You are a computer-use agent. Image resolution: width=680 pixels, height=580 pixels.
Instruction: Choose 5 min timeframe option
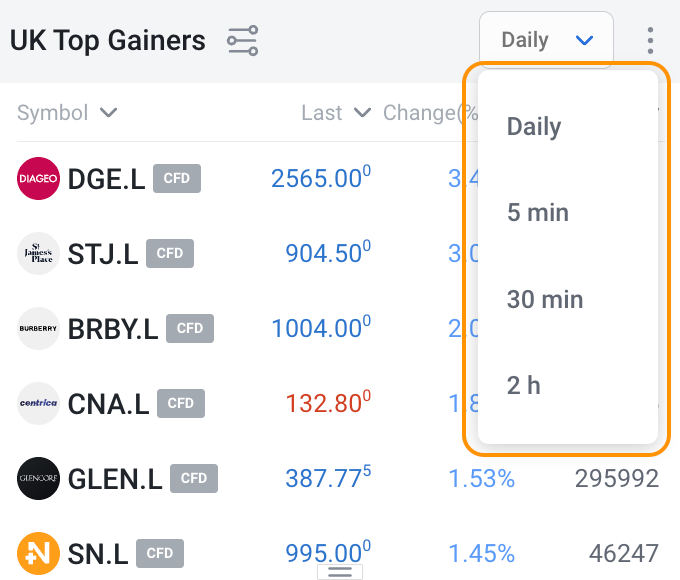pyautogui.click(x=538, y=212)
